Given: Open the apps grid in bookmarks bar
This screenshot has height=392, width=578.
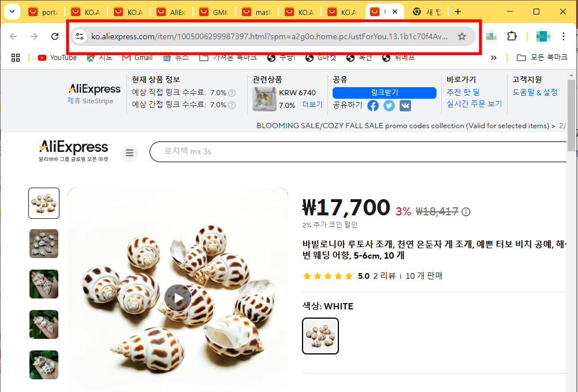Looking at the screenshot, I should (x=16, y=58).
